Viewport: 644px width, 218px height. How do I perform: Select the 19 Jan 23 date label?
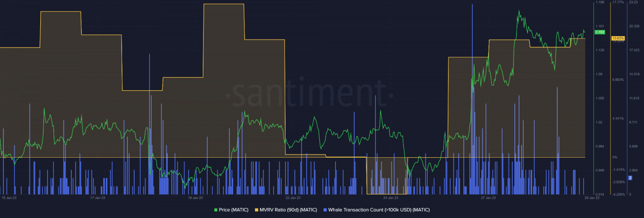coord(195,197)
